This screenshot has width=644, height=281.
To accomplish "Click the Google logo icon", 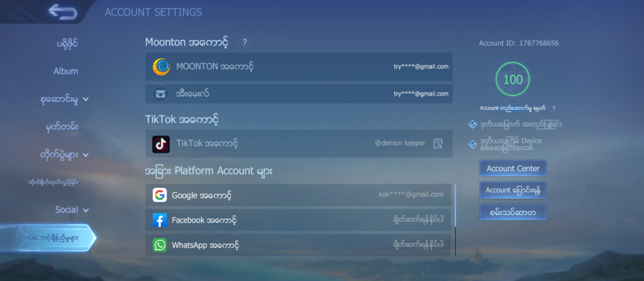I will (160, 195).
